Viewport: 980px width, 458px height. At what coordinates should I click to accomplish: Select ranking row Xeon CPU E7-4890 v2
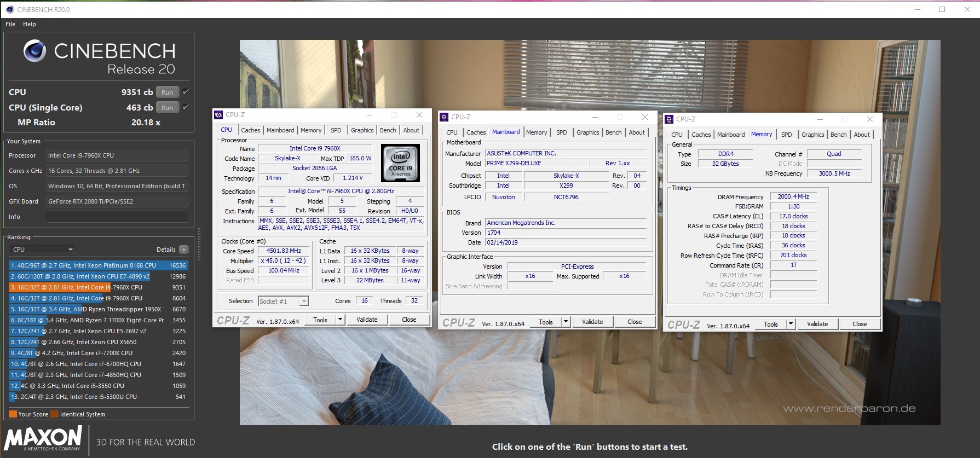99,276
